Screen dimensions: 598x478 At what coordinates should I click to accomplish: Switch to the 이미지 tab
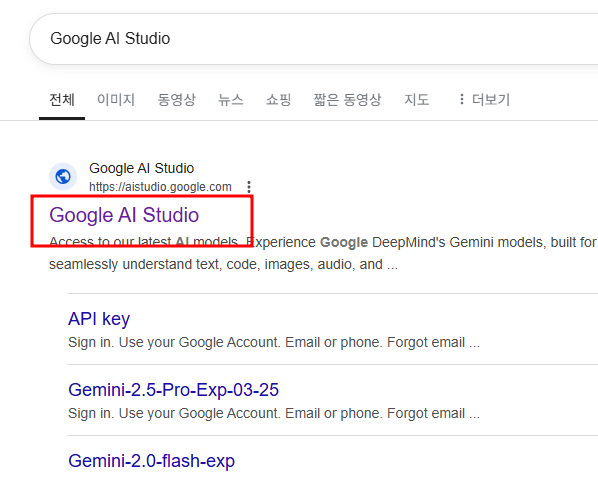click(x=116, y=100)
